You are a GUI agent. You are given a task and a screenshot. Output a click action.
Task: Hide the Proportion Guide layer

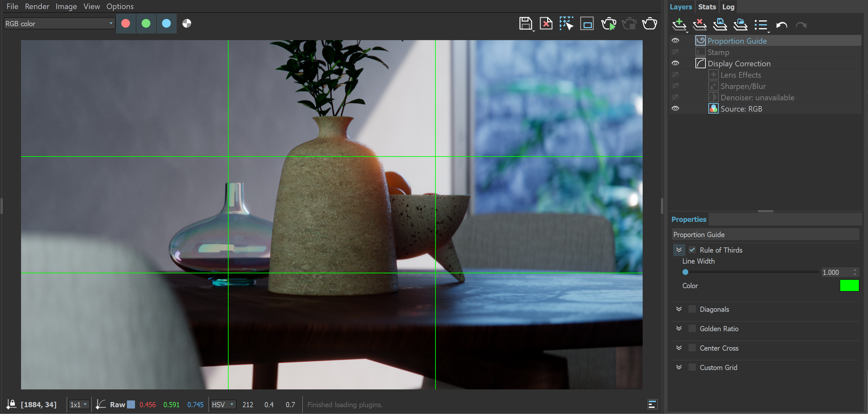[x=676, y=41]
